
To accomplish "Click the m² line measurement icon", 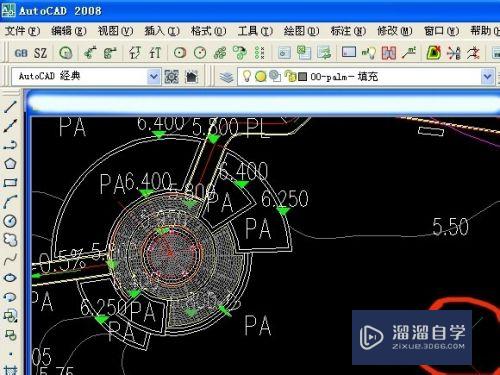I will tap(409, 53).
